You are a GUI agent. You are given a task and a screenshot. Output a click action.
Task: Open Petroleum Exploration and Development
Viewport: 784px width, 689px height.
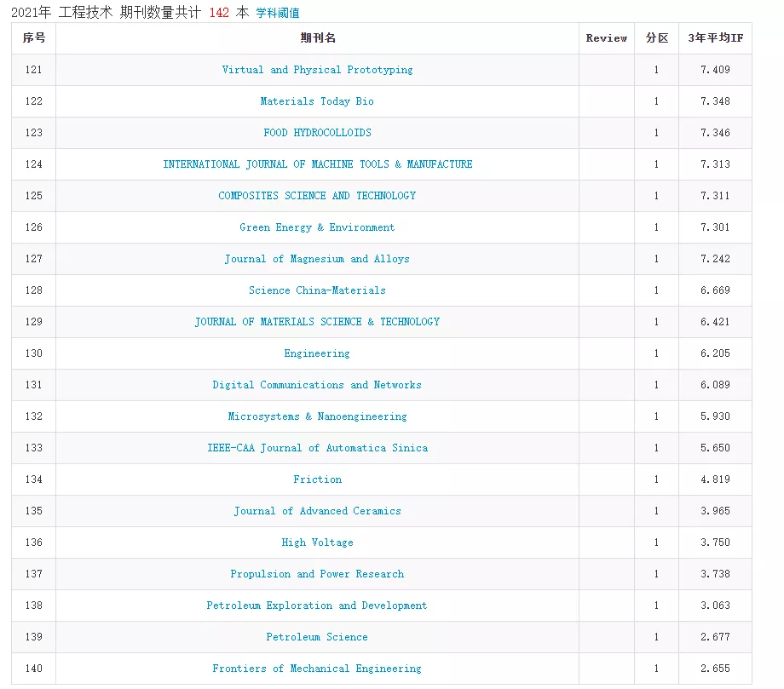[x=317, y=606]
